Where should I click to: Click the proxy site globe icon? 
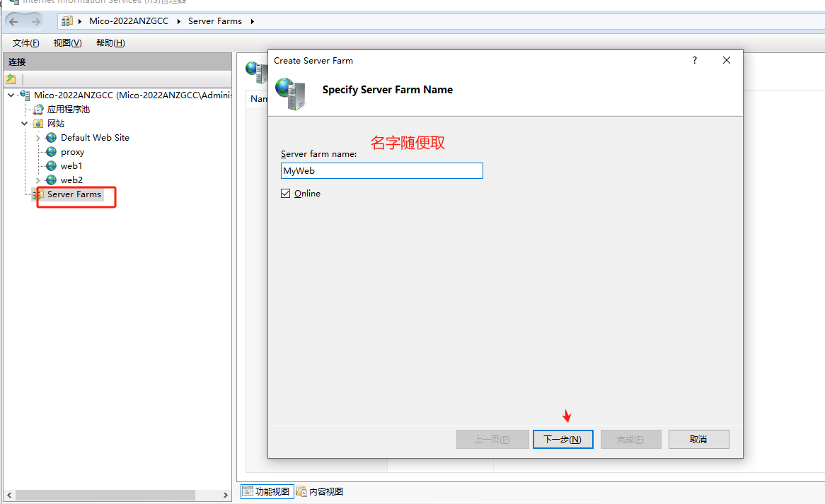pyautogui.click(x=51, y=152)
